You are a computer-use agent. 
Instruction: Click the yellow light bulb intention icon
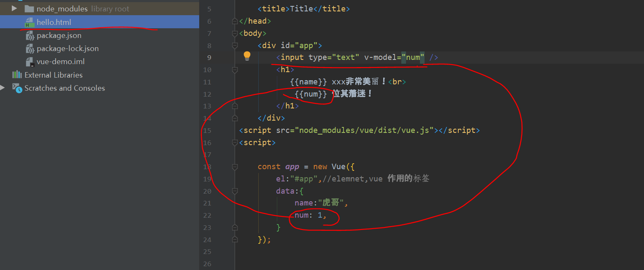247,56
